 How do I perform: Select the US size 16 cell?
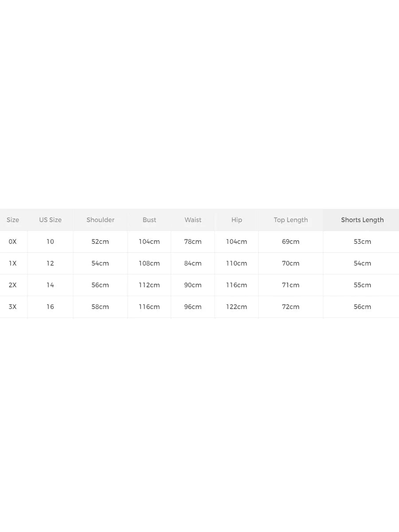50,307
